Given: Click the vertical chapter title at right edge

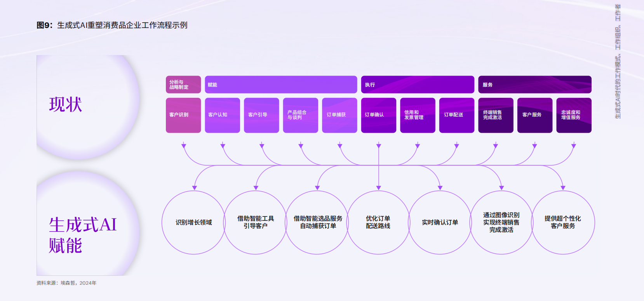Looking at the screenshot, I should [x=618, y=61].
